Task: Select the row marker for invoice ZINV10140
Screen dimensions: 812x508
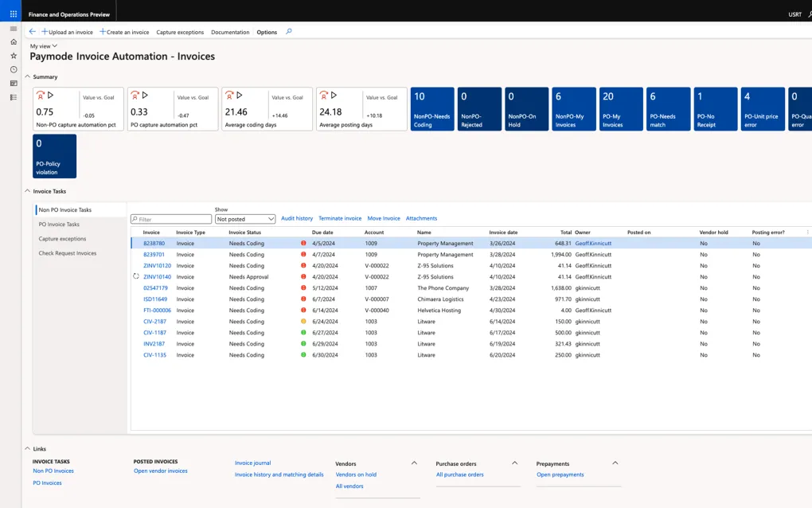Action: (x=136, y=276)
